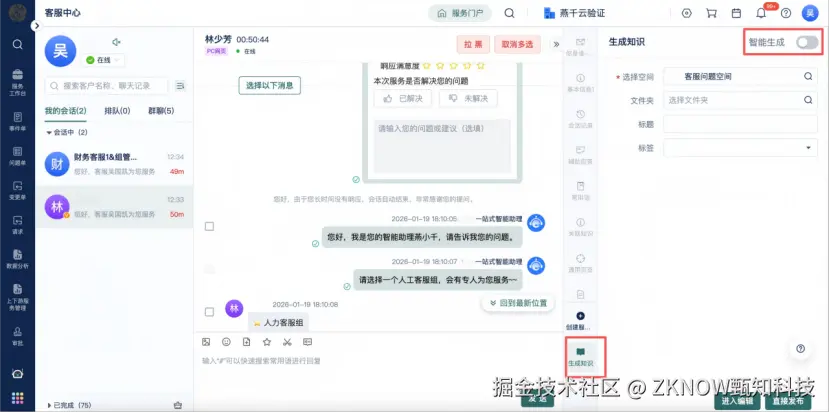Click the star icon in the chat toolbar

point(267,342)
